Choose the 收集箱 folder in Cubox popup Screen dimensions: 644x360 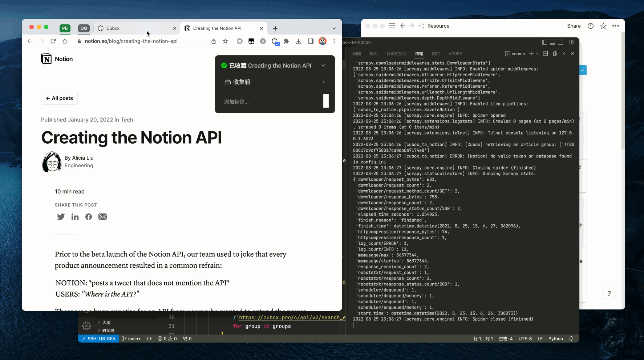tap(275, 82)
